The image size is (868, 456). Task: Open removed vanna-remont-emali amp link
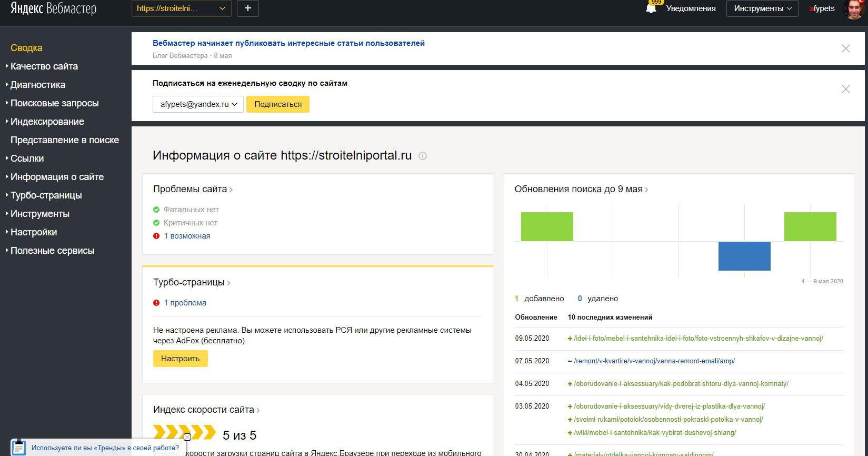654,361
